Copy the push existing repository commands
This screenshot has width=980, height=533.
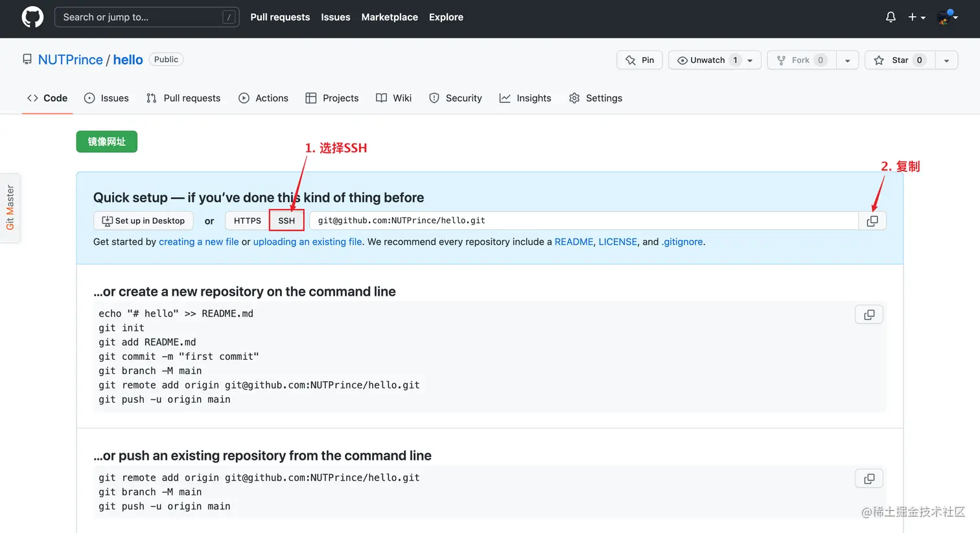869,479
